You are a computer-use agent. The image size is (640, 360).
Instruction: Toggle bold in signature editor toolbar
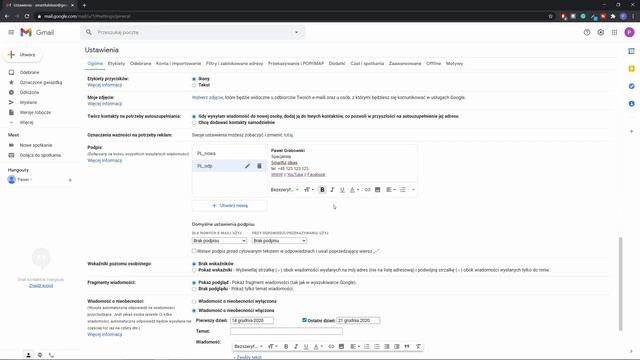pos(322,189)
